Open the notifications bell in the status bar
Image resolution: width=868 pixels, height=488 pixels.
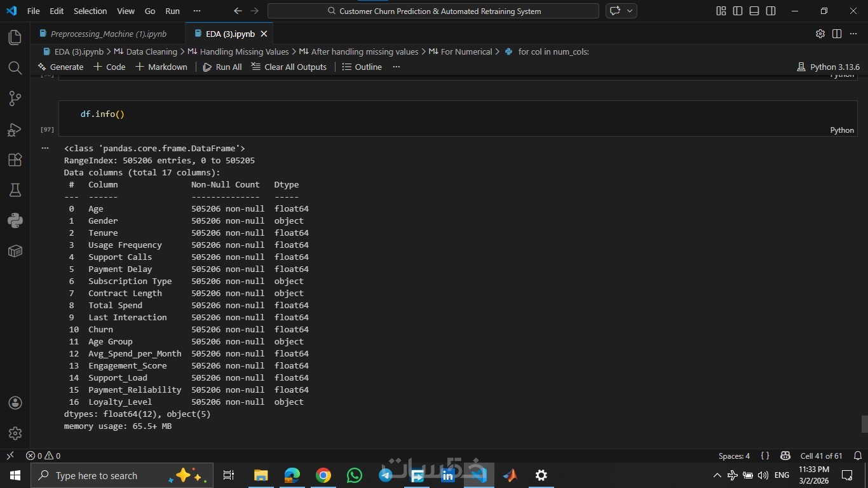[857, 456]
